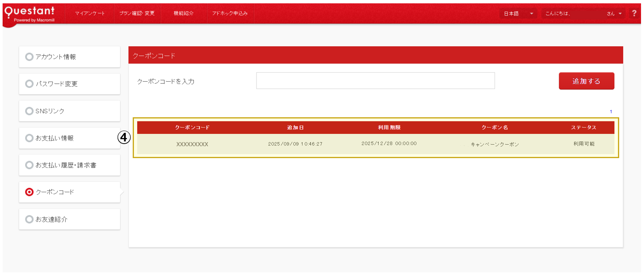The width and height of the screenshot is (644, 275).
Task: Open the help question mark icon
Action: coord(634,13)
